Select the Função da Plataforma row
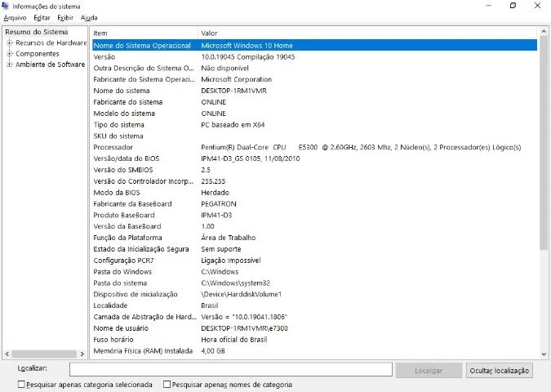Screen dimensions: 551x392 (x=314, y=238)
